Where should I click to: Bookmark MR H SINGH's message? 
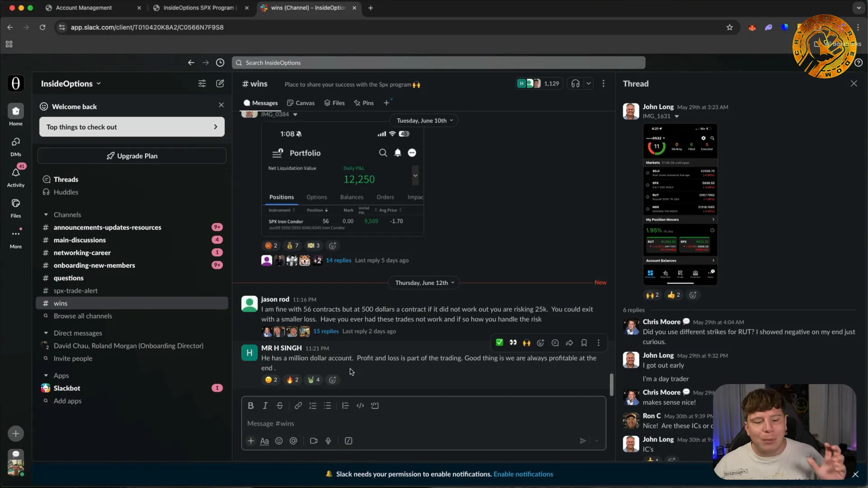(x=584, y=343)
